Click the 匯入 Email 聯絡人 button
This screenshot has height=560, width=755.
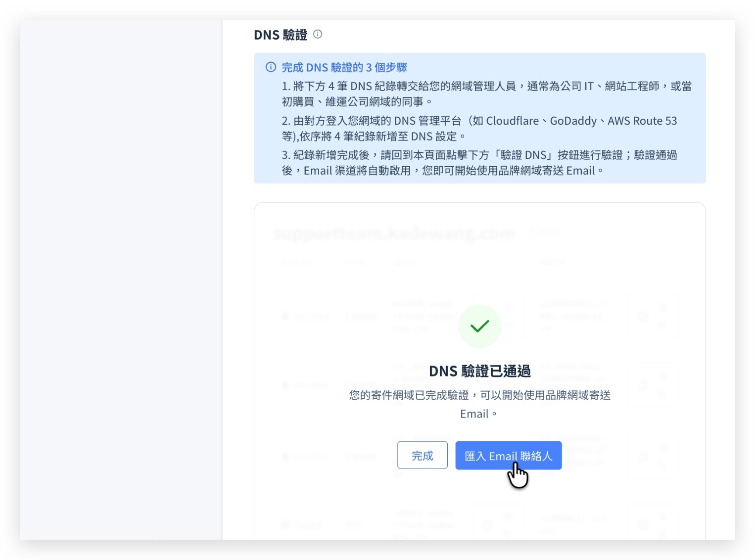tap(508, 455)
